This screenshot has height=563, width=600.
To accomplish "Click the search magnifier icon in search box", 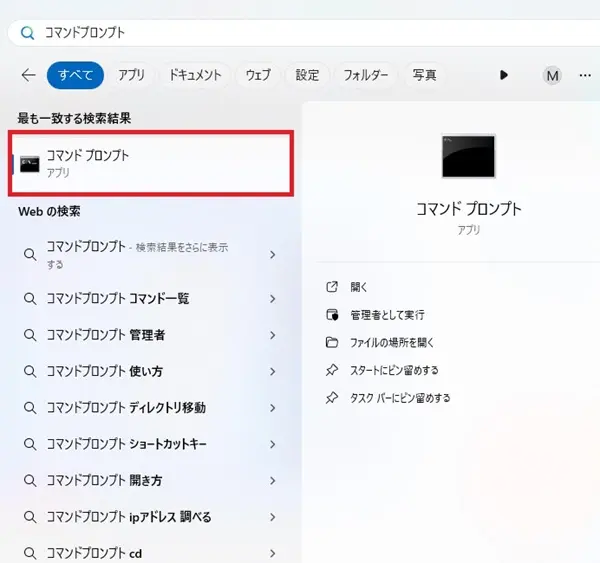I will click(x=27, y=32).
